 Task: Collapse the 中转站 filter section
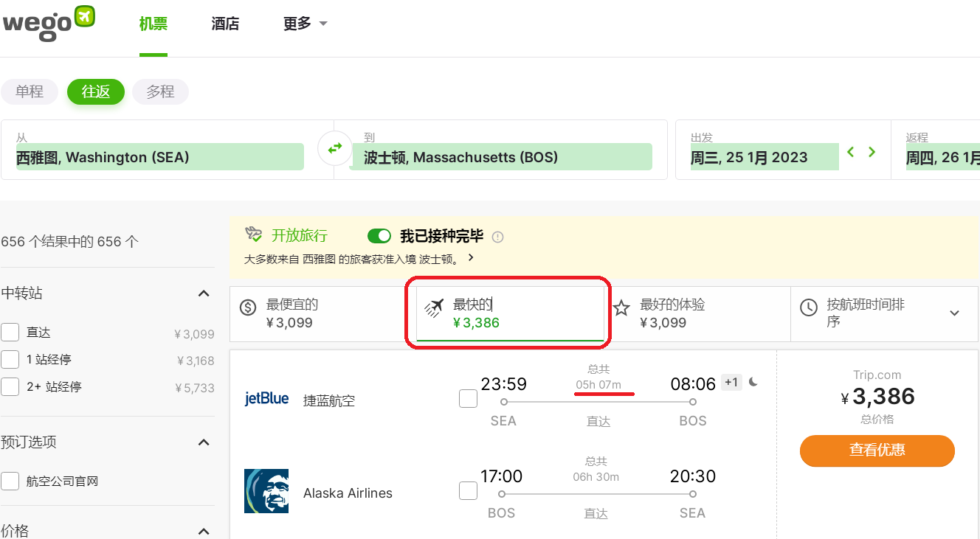[x=204, y=293]
